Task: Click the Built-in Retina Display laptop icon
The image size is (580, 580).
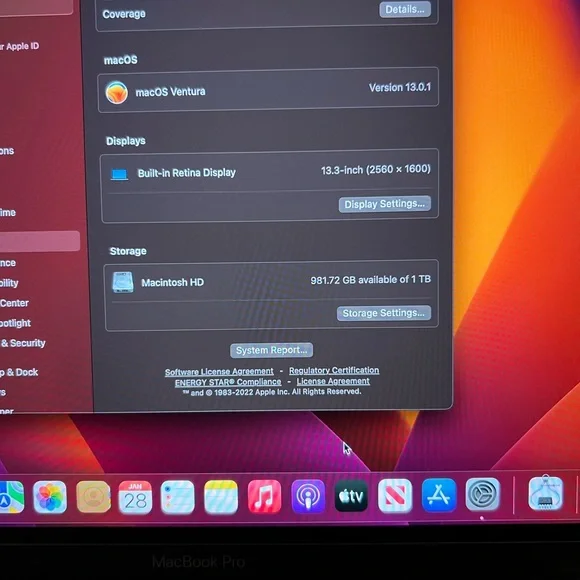Action: tap(119, 174)
